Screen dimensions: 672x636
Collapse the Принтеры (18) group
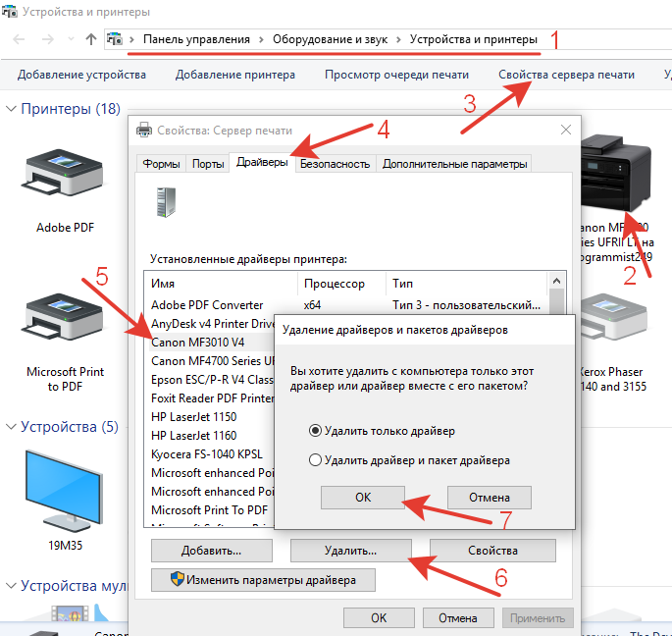pos(11,109)
